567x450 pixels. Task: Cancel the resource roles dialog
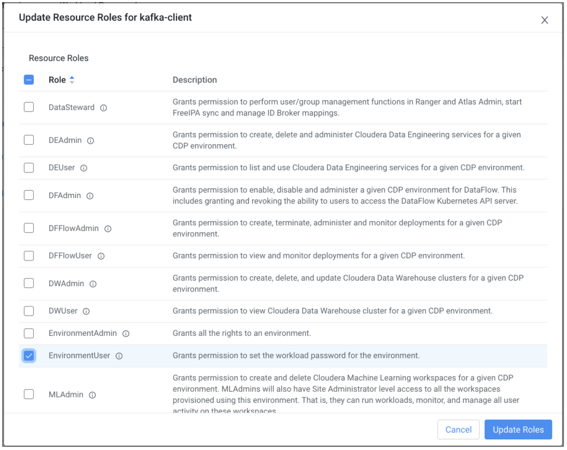[x=458, y=430]
